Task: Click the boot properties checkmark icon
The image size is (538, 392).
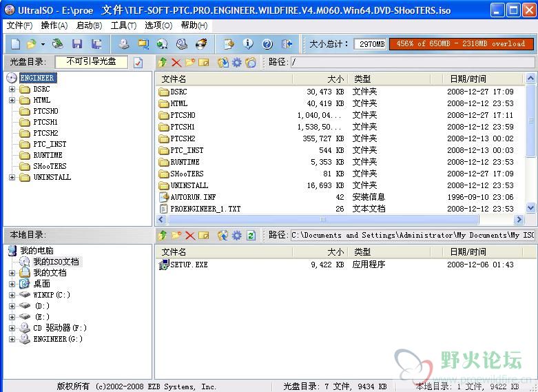Action: point(138,63)
